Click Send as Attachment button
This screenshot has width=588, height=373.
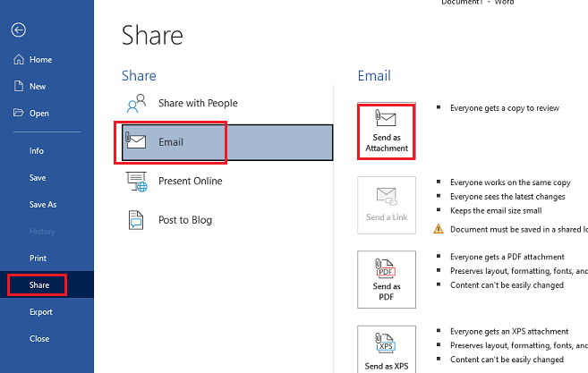[386, 131]
